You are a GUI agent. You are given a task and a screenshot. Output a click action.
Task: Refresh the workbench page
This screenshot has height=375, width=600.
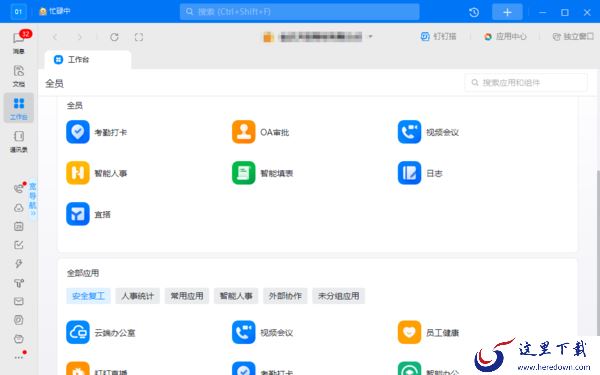pyautogui.click(x=114, y=37)
